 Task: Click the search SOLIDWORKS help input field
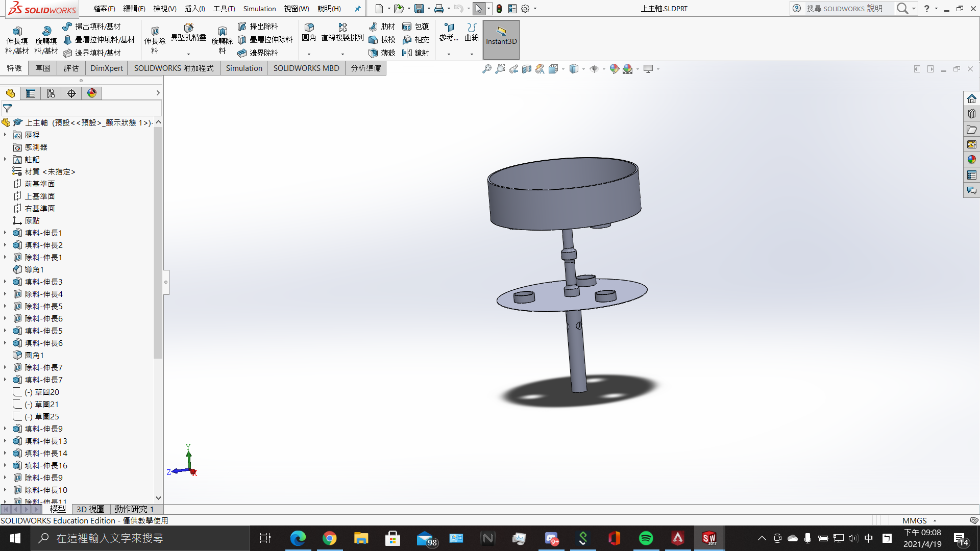pos(845,9)
